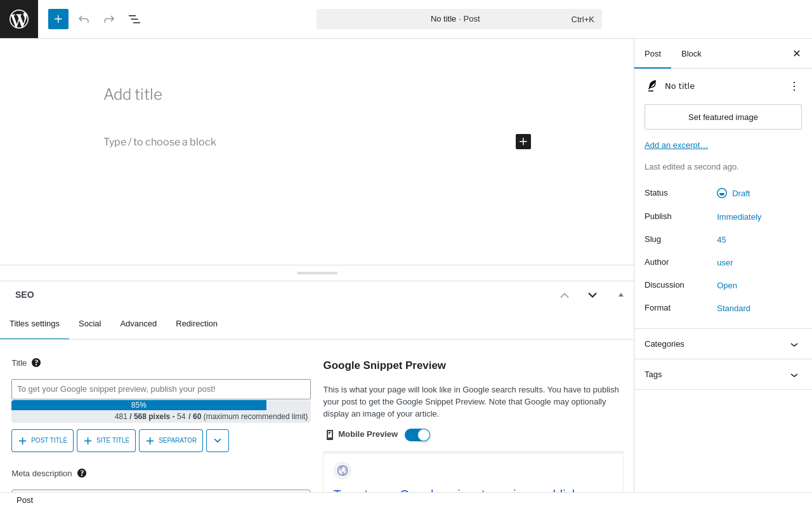Screen dimensions: 812x508
Task: Insert the Post Title variable tag
Action: [x=43, y=441]
